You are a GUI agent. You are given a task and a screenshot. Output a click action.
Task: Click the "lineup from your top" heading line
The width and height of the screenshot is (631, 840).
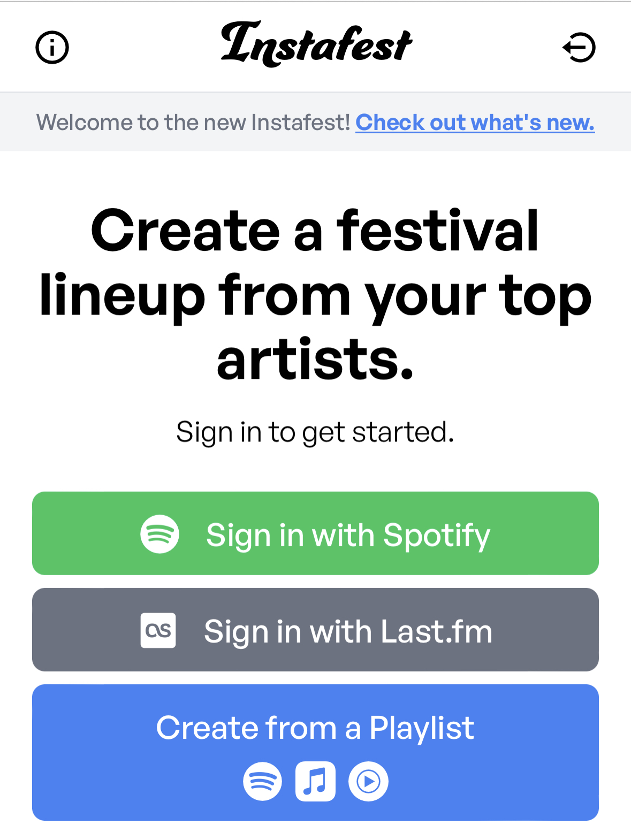pos(315,295)
